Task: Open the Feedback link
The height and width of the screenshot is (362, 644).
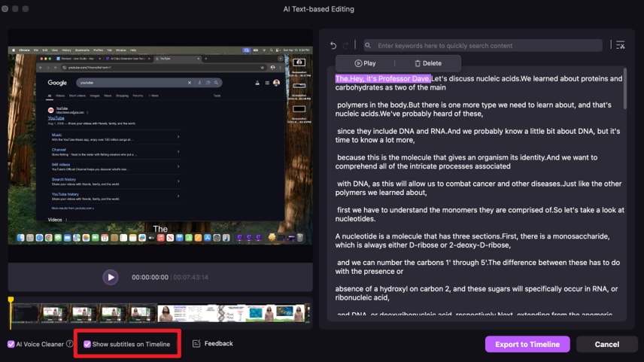Action: click(218, 343)
